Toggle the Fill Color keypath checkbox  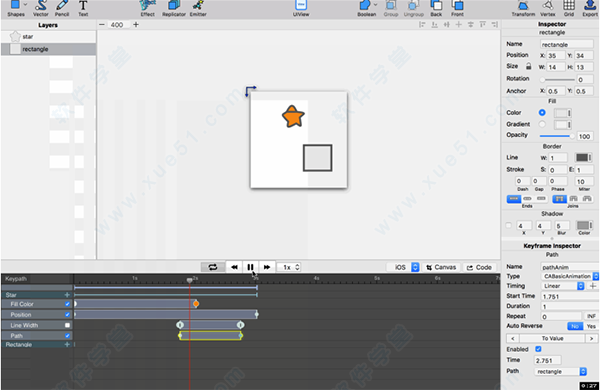pyautogui.click(x=67, y=304)
